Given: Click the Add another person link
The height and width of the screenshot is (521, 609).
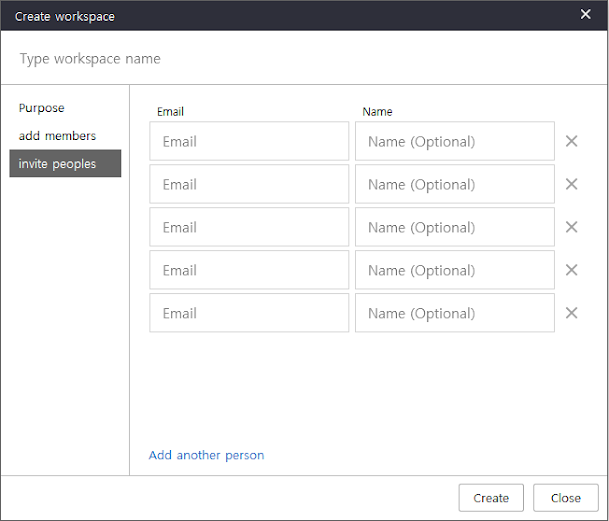Looking at the screenshot, I should (x=207, y=455).
